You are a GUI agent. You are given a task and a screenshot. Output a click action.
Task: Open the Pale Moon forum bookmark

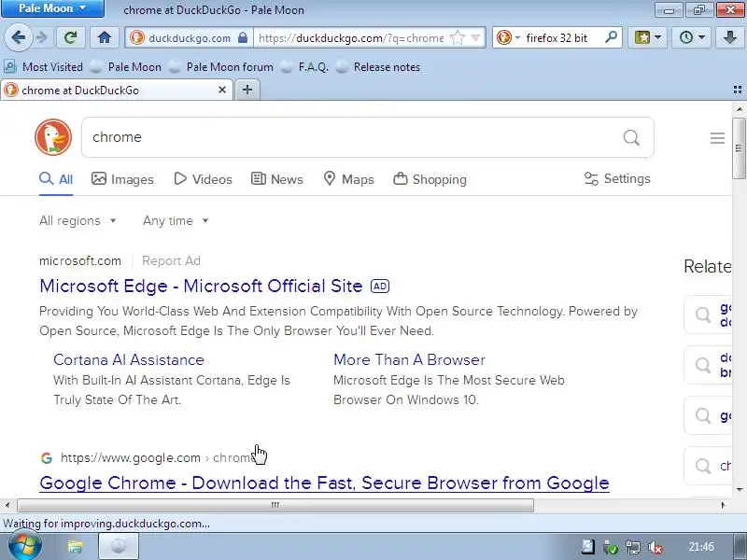221,66
